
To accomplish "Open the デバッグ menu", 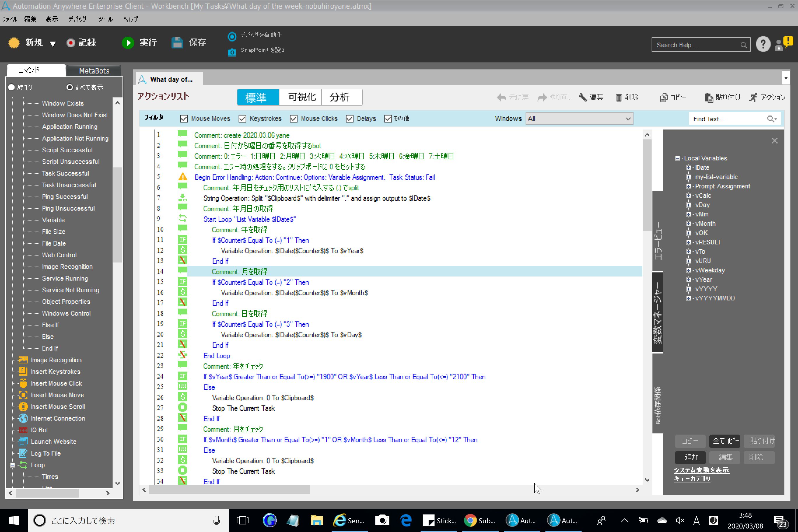I will pos(77,19).
